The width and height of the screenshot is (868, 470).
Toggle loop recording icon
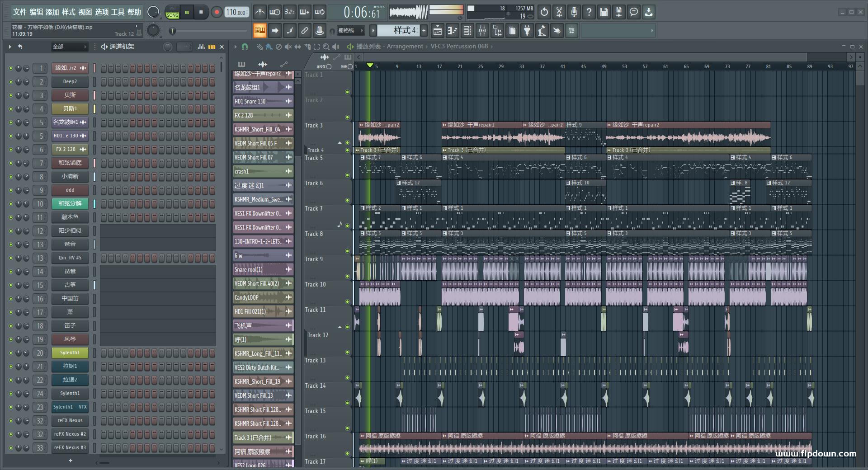pos(320,12)
